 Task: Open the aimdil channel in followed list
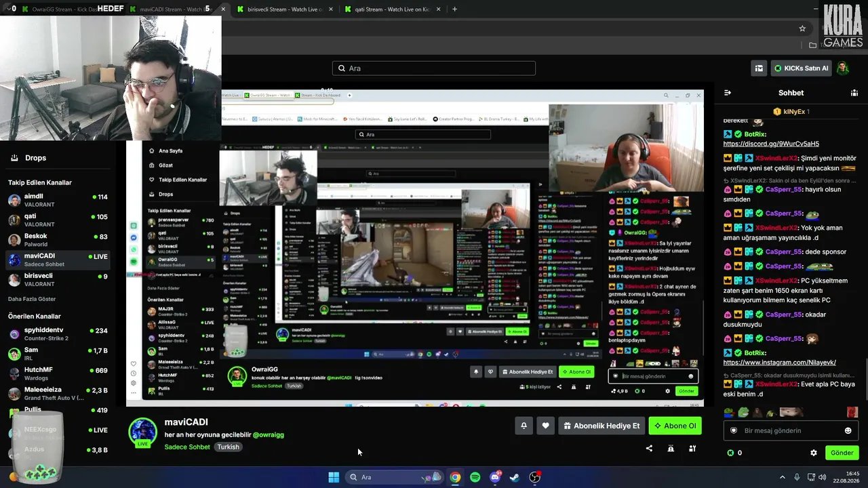coord(58,201)
